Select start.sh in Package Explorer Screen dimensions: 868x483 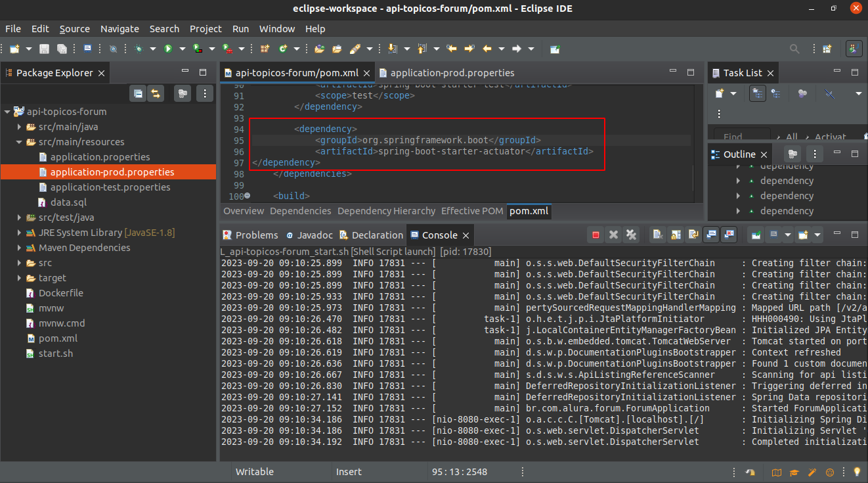(55, 354)
